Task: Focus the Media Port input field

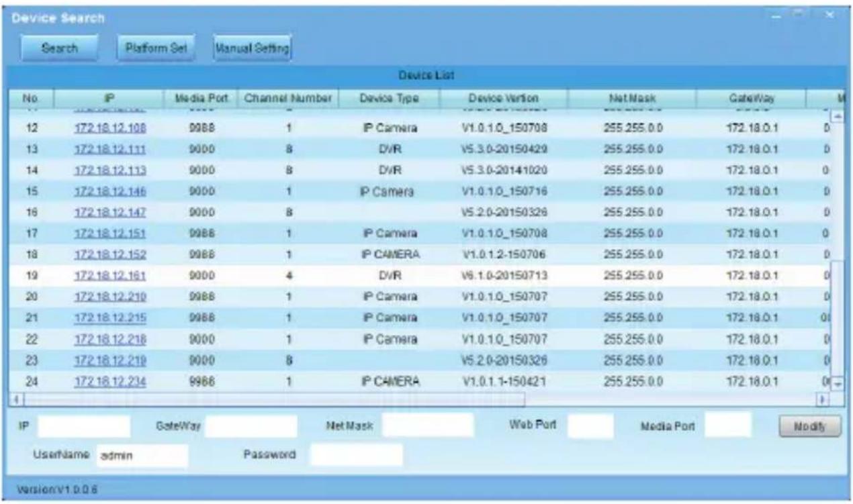Action: point(729,424)
